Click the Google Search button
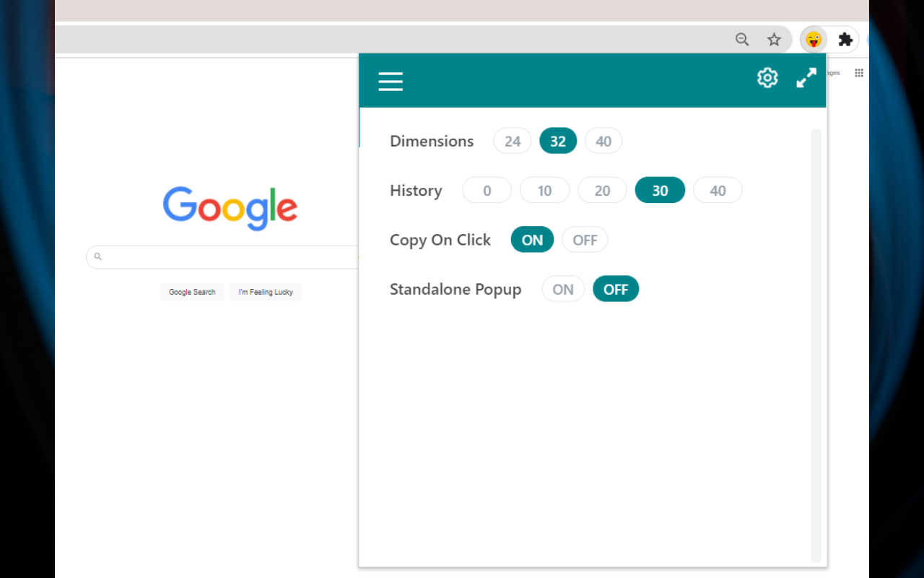 point(192,292)
